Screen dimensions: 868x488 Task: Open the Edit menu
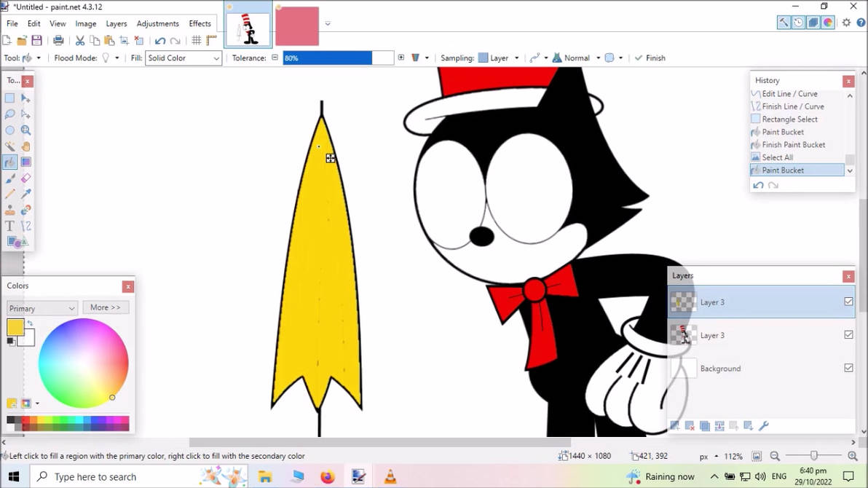33,24
